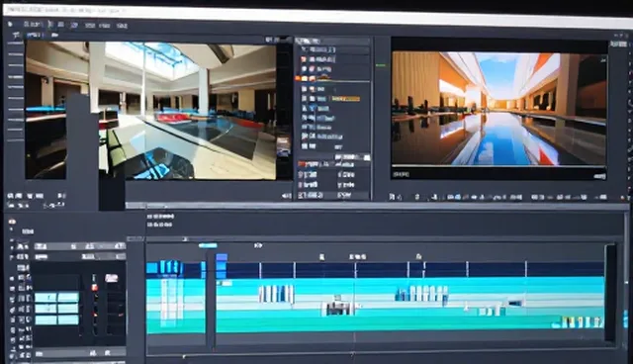Image resolution: width=633 pixels, height=364 pixels.
Task: Select the highlighted blue tab above source monitor
Action: click(x=34, y=35)
